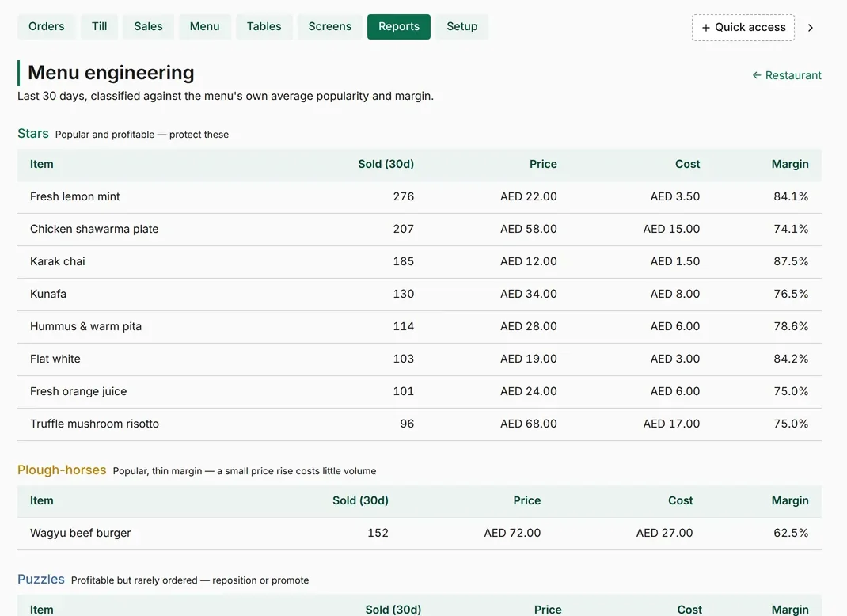
Task: Click Fresh lemon mint's AED 3.50 cost
Action: (x=674, y=196)
